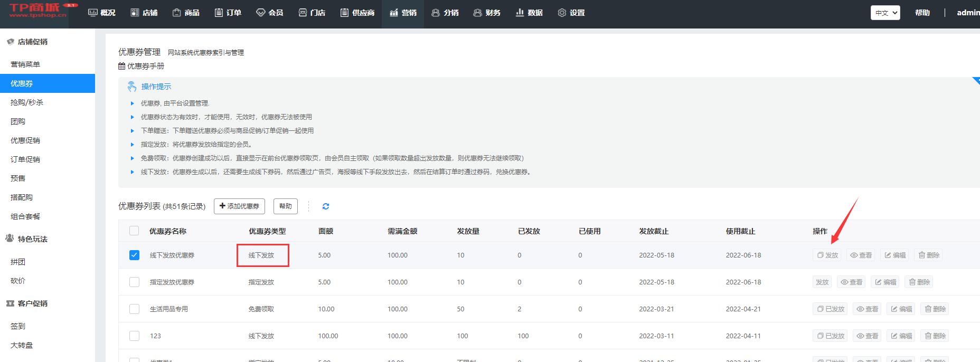The width and height of the screenshot is (980, 362).
Task: Click the blue corner collapse triangle on tips panel
Action: pyautogui.click(x=976, y=80)
